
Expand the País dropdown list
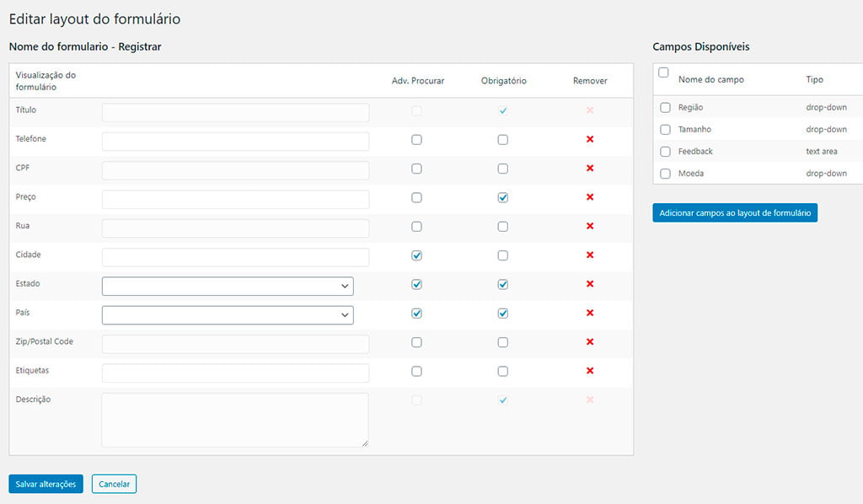coord(228,315)
